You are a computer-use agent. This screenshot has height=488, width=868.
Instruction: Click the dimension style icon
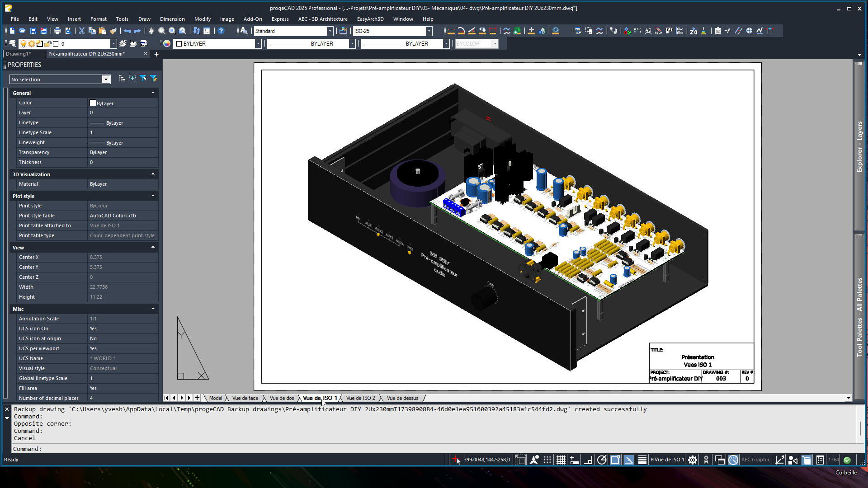[x=343, y=31]
